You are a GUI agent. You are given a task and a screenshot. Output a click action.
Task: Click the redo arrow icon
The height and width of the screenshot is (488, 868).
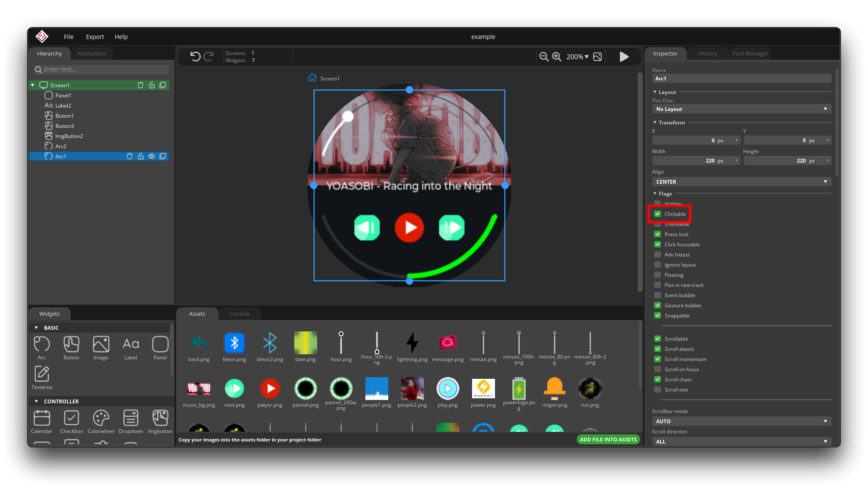208,56
